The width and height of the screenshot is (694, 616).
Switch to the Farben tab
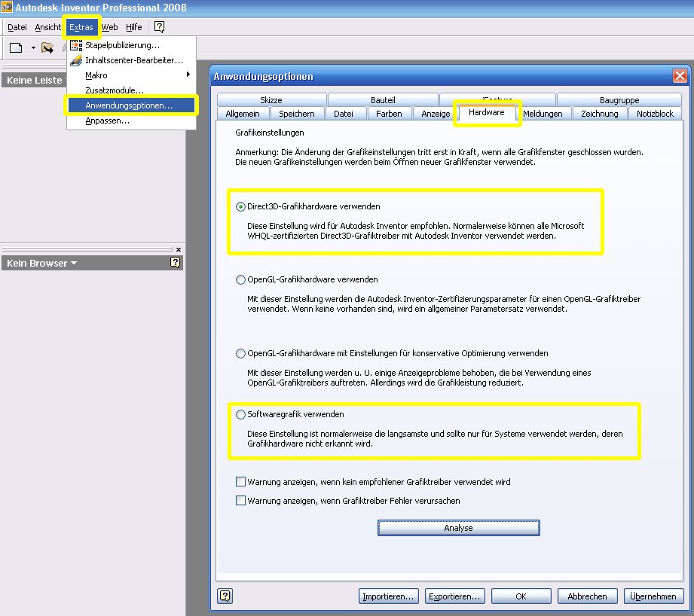pyautogui.click(x=389, y=114)
